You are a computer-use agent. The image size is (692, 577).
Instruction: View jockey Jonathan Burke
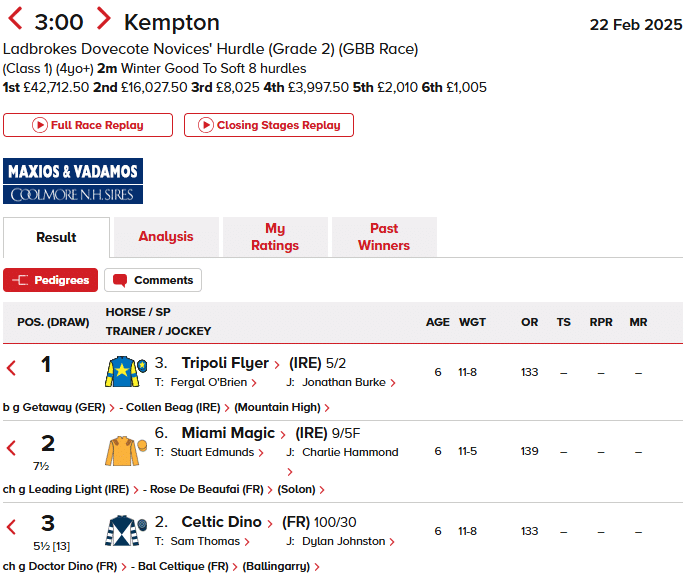tap(344, 382)
